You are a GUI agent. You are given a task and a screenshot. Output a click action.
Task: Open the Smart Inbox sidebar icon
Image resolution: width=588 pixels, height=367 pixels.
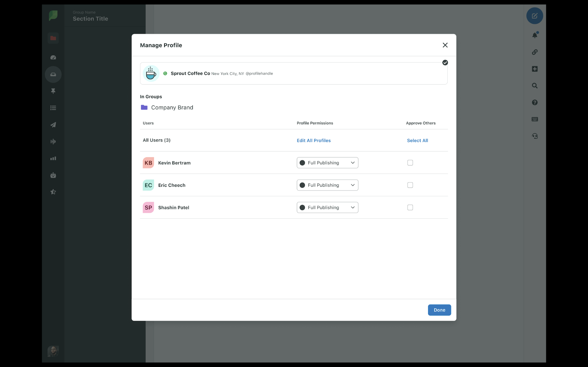(x=53, y=74)
